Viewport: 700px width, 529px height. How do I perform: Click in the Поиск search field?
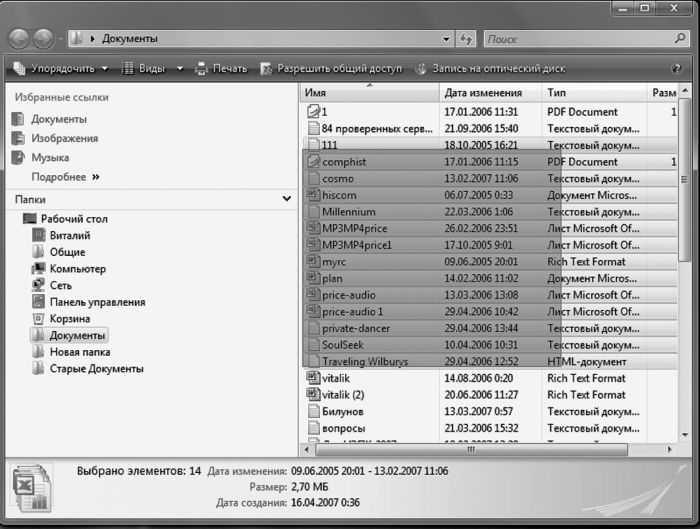click(x=580, y=39)
